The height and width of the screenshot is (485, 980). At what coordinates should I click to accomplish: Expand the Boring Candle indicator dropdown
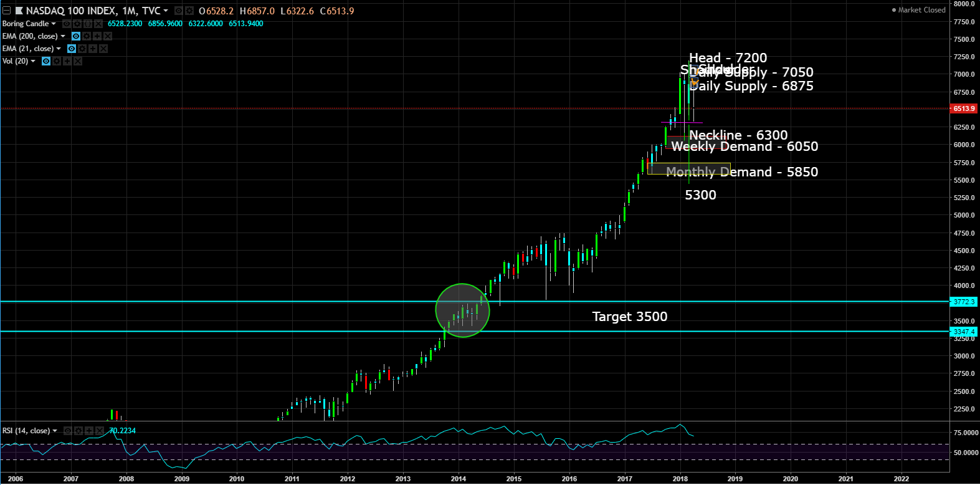click(54, 24)
